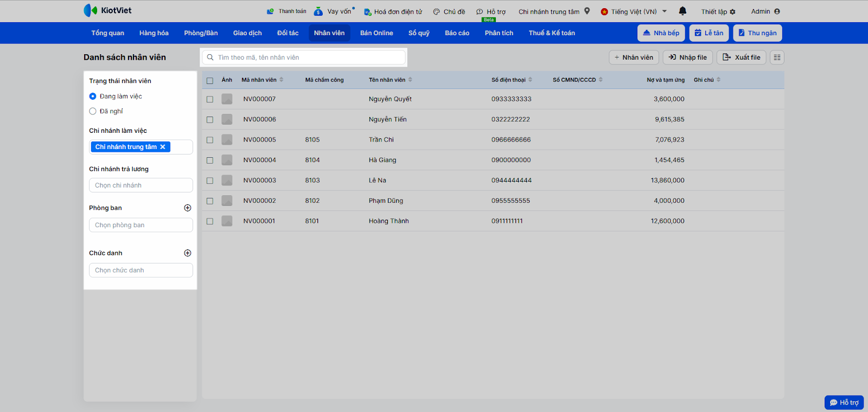This screenshot has width=868, height=412.
Task: Select the Đã nghỉ radio option
Action: point(93,111)
